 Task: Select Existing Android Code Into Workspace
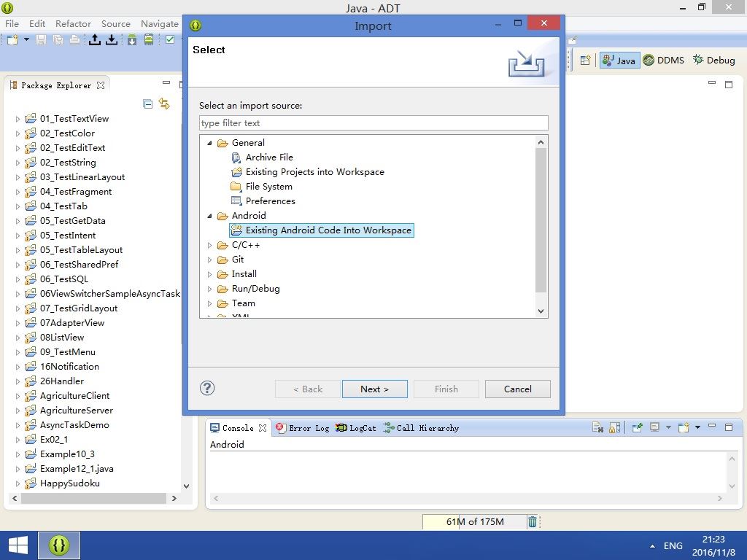pos(322,230)
